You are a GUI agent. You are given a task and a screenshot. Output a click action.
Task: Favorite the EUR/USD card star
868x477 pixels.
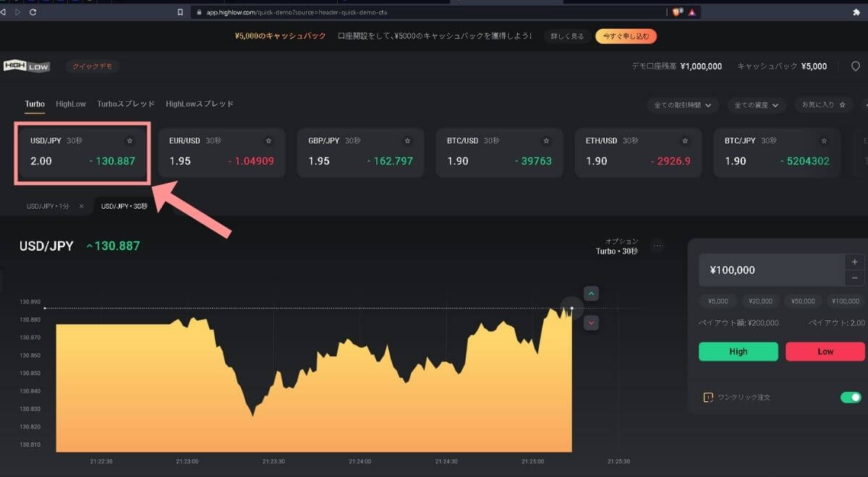point(268,141)
